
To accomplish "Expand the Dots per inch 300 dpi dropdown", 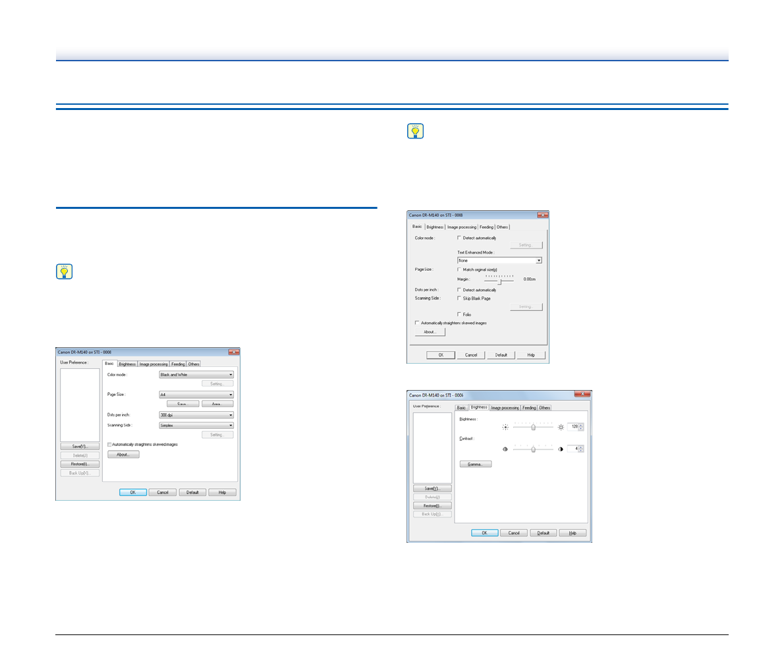I will coord(196,415).
